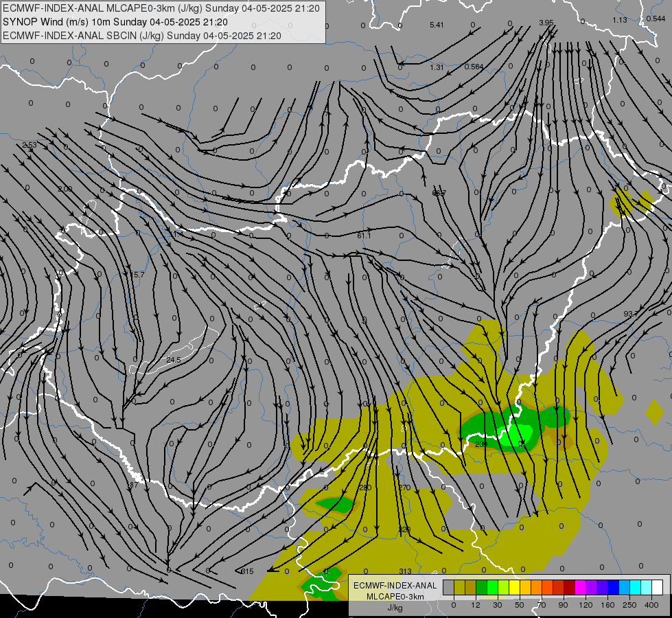Click the 5.41 value on map
Image resolution: width=672 pixels, height=618 pixels.
coord(437,25)
